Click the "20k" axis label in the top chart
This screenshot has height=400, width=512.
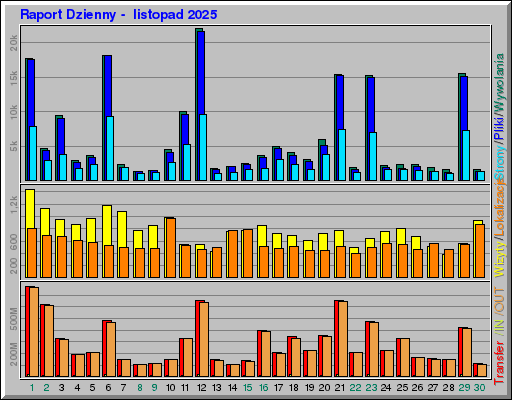click(14, 43)
